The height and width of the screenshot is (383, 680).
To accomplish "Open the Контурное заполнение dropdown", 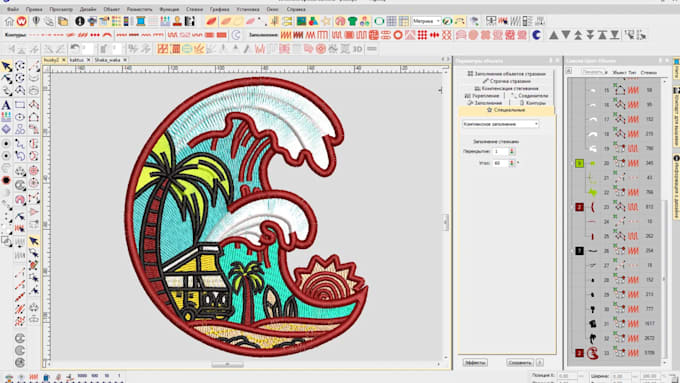I will pyautogui.click(x=500, y=124).
